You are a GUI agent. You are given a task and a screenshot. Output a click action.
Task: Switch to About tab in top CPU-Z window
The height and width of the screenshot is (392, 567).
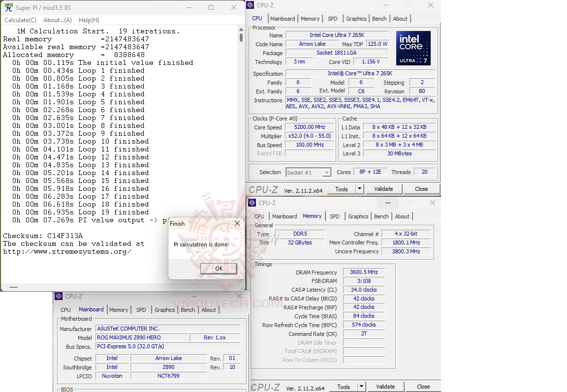(400, 19)
